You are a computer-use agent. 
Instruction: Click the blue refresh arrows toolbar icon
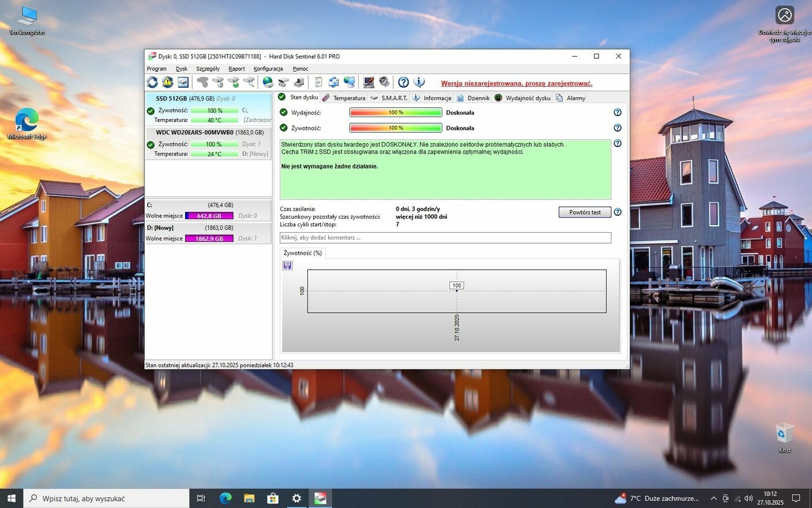tap(152, 83)
